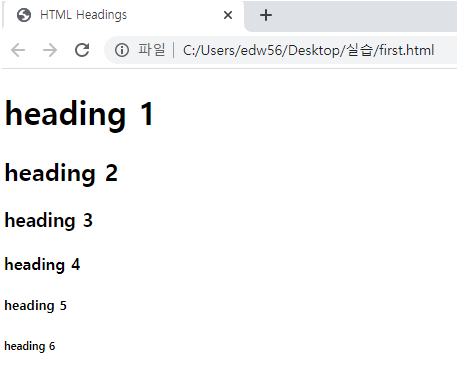This screenshot has width=457, height=380.
Task: Click the "heading 6" text
Action: coord(30,346)
